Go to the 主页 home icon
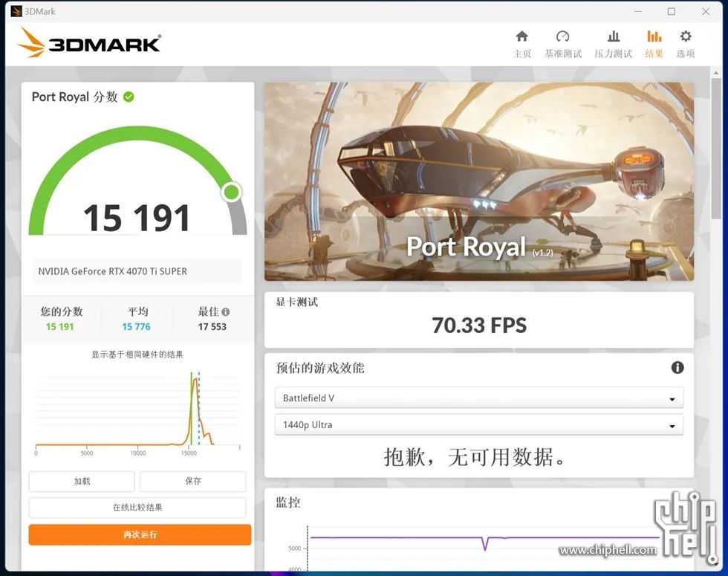This screenshot has height=576, width=728. [x=521, y=36]
